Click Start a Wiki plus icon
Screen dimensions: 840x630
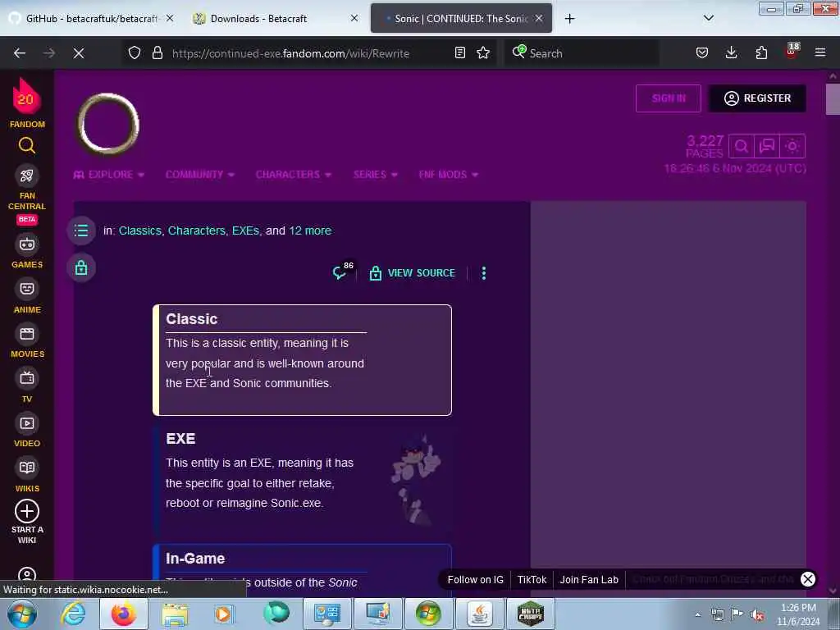coord(27,511)
